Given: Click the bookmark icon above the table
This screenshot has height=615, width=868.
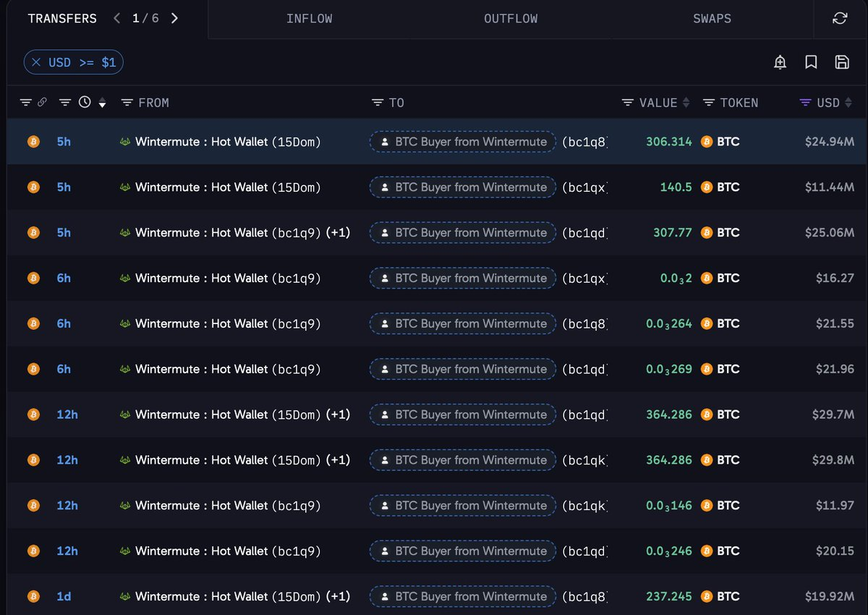Looking at the screenshot, I should pyautogui.click(x=811, y=62).
